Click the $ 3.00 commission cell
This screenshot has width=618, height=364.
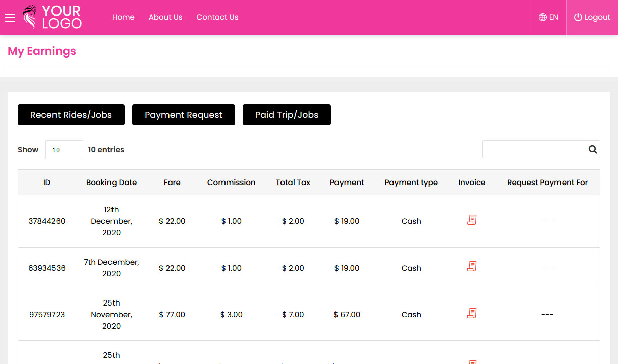coord(232,315)
